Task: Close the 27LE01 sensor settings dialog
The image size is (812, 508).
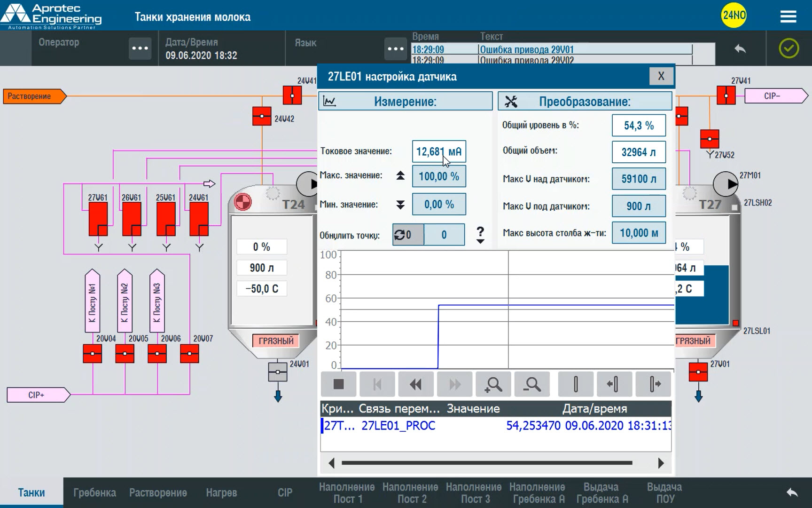Action: point(661,76)
